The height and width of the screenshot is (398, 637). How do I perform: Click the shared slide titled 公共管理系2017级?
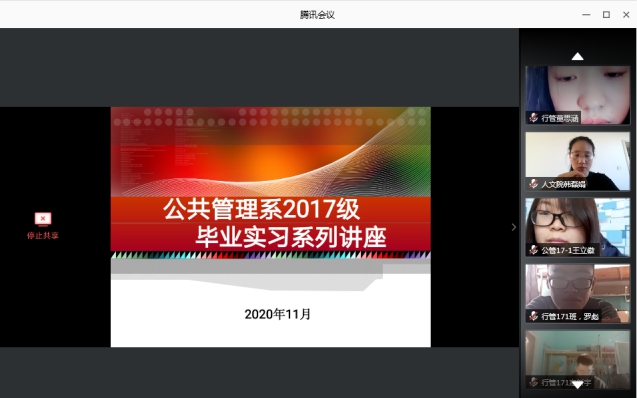271,227
